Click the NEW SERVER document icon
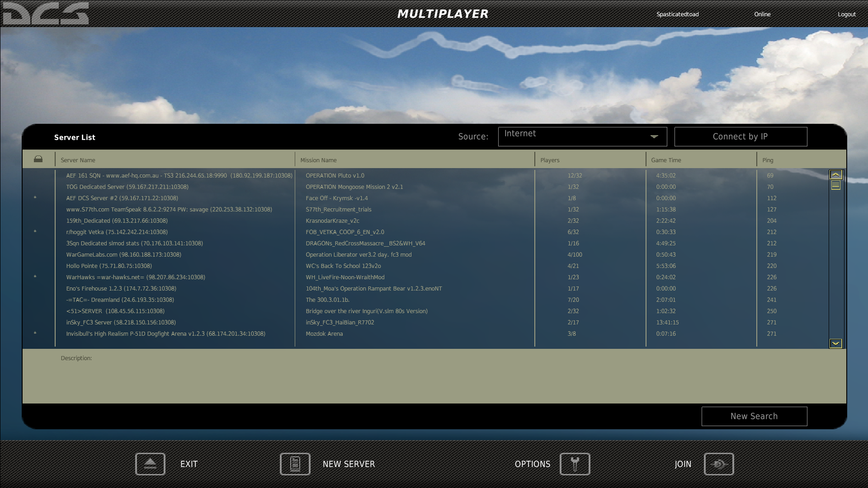This screenshot has height=488, width=868. (x=295, y=464)
